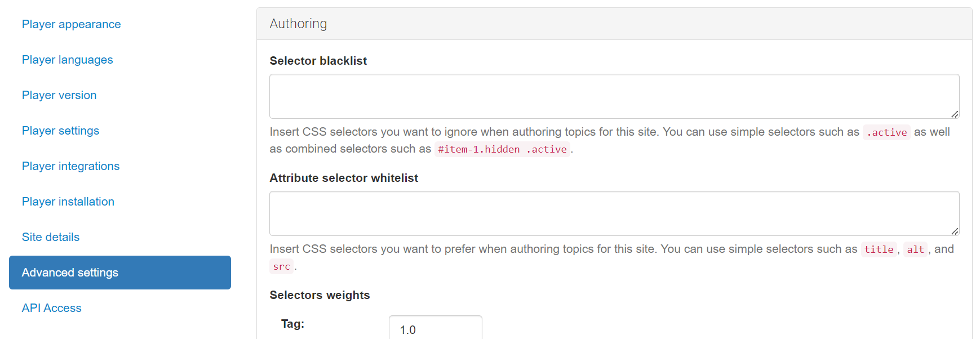This screenshot has width=980, height=339.
Task: Go to Player installation instructions
Action: pyautogui.click(x=68, y=202)
